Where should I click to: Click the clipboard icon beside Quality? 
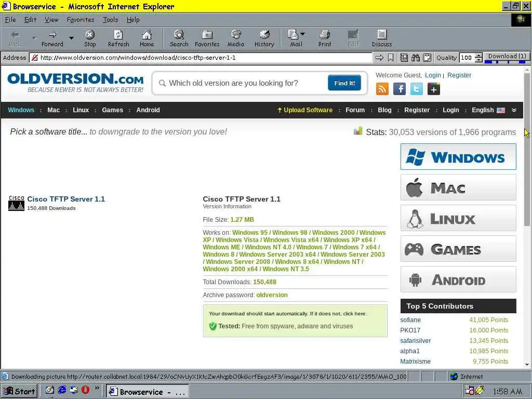pyautogui.click(x=427, y=58)
